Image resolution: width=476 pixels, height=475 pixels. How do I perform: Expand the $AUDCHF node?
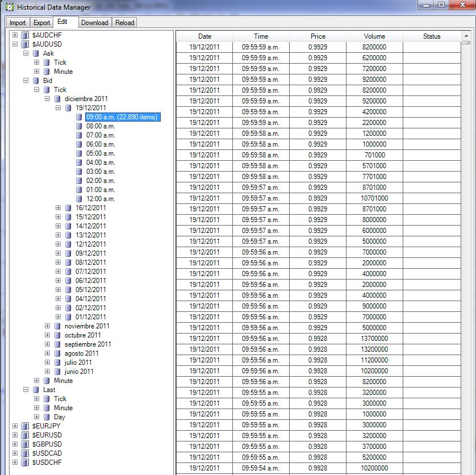pos(15,35)
